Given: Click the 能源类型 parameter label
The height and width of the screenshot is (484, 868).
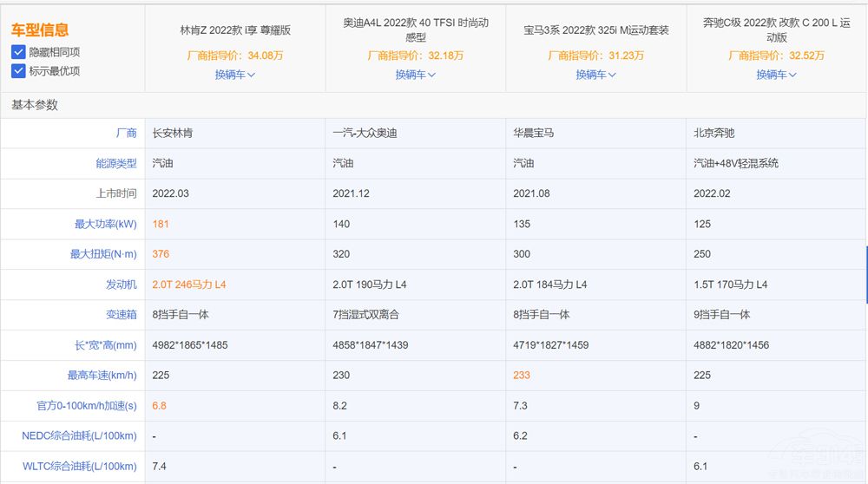Looking at the screenshot, I should point(115,163).
